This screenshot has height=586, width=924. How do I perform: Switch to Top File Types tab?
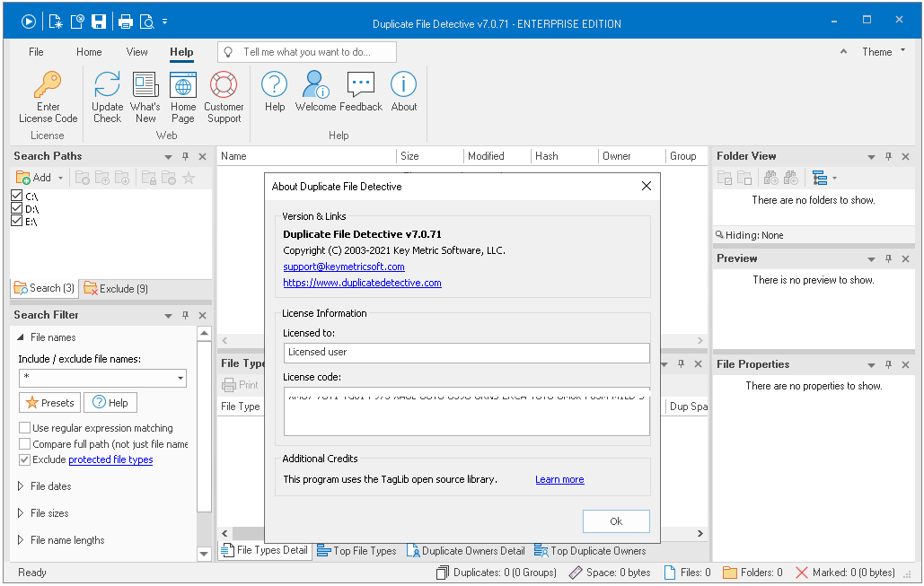click(356, 551)
